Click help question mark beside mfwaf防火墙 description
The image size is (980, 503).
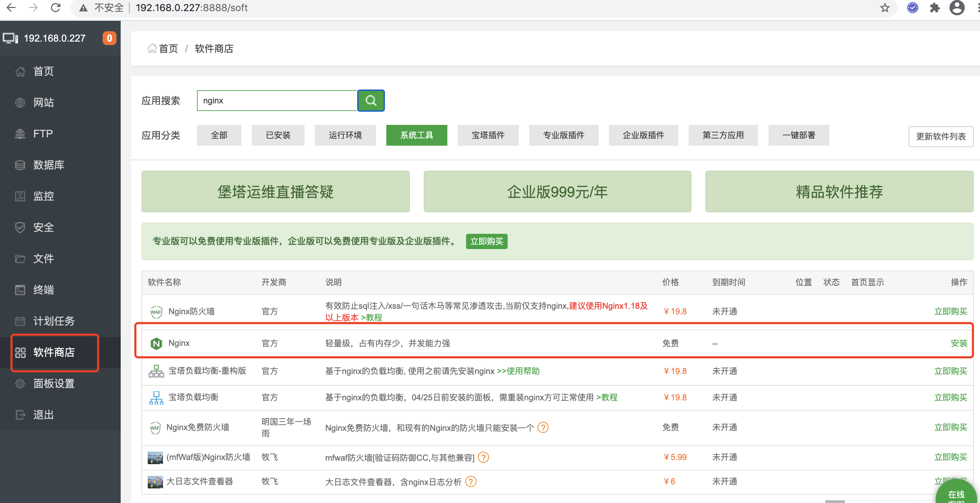click(483, 457)
